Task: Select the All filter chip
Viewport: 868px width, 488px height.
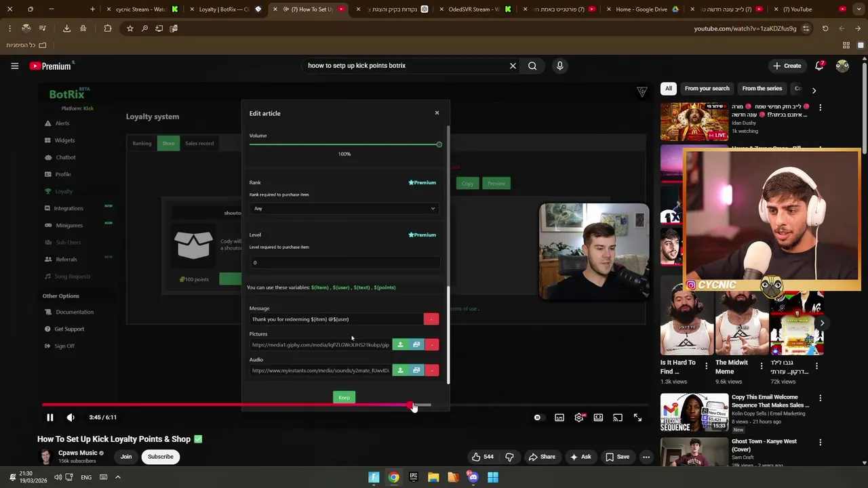Action: pyautogui.click(x=668, y=89)
